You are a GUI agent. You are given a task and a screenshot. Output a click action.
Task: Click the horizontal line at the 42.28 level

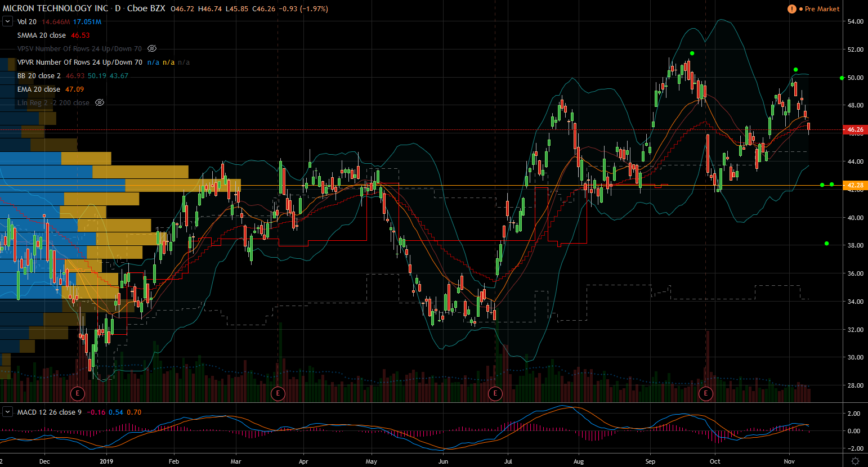click(422, 185)
